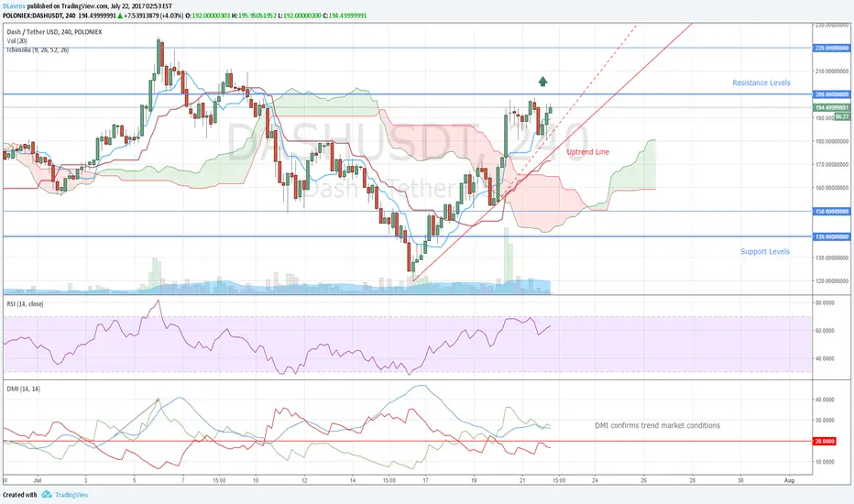Click the 130.00000000 price axis value

(832, 258)
